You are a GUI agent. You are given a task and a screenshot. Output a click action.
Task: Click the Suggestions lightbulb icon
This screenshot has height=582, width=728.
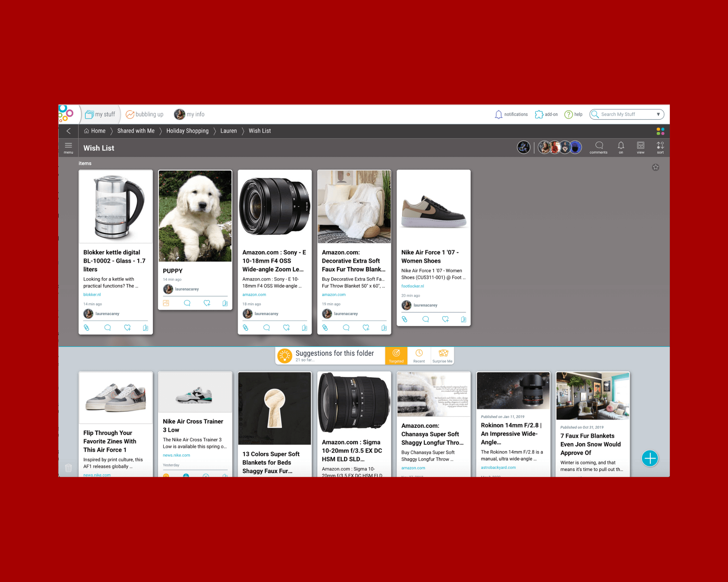point(285,356)
